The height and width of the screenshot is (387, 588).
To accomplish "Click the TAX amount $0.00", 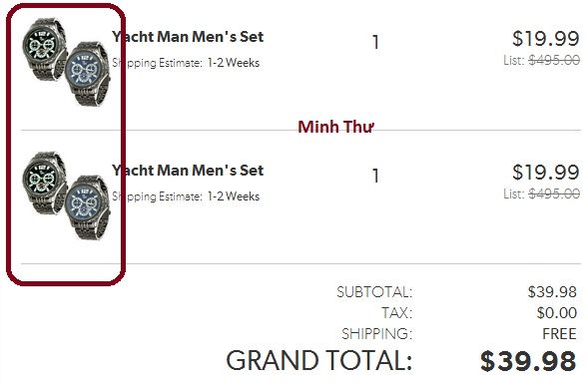I will tap(556, 313).
